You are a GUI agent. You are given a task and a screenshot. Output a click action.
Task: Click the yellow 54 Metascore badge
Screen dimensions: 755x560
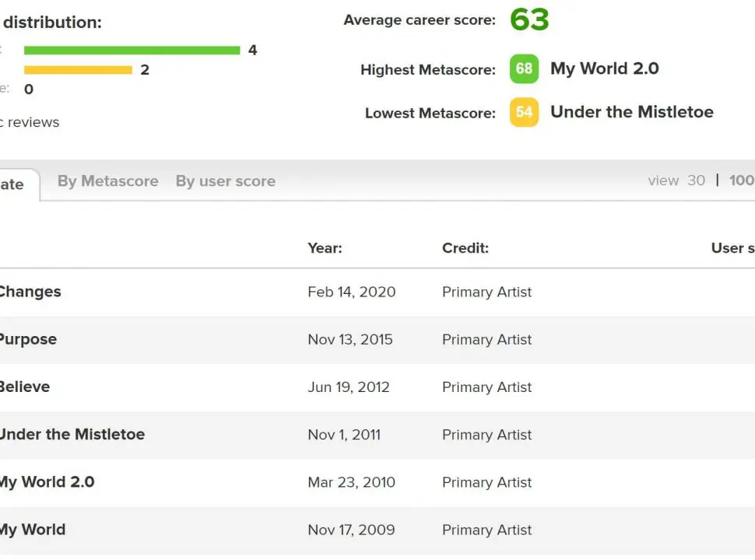pos(524,113)
